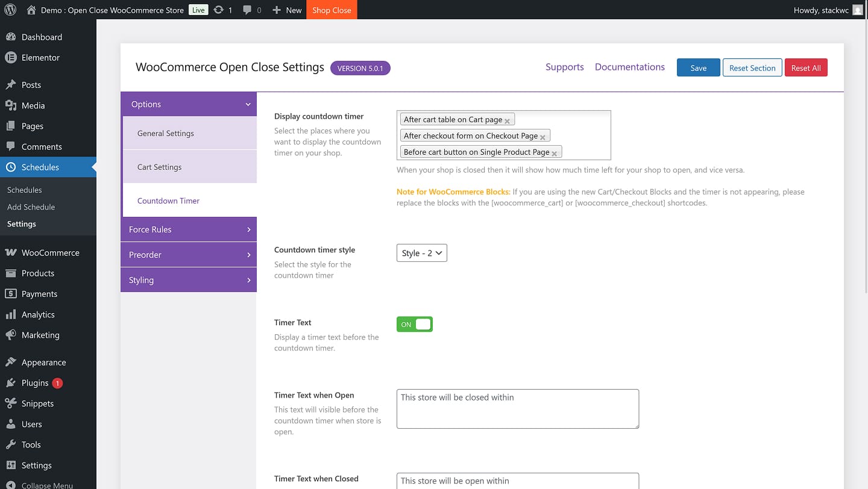Remove the After checkout form on Checkout Page tag
The height and width of the screenshot is (489, 868).
542,137
